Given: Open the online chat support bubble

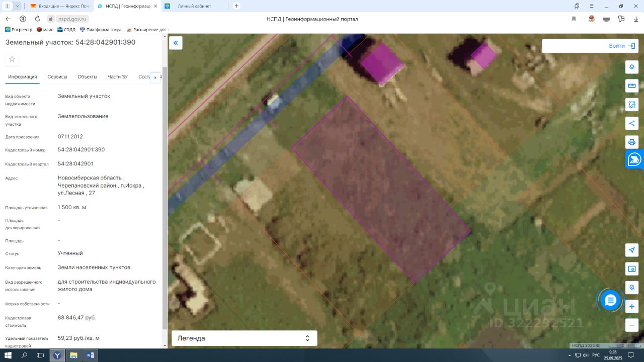Looking at the screenshot, I should click(610, 300).
